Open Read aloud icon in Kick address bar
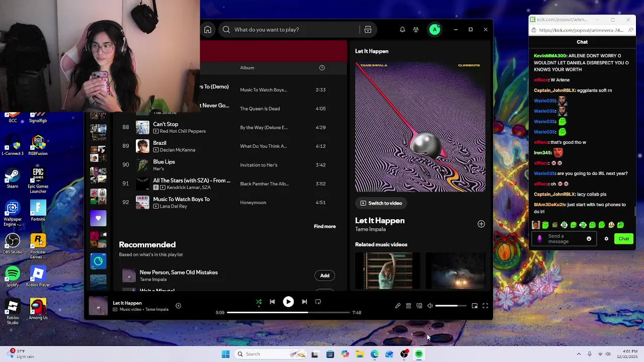The width and height of the screenshot is (644, 362). coord(630,30)
